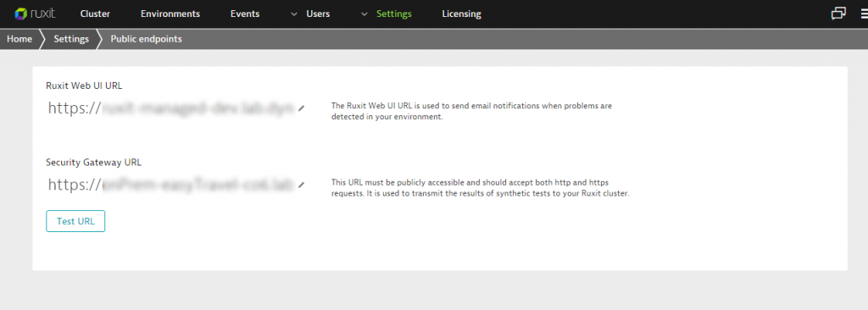Screen dimensions: 868x310
Task: Click the 'publicly accessible' description text
Action: 481,188
